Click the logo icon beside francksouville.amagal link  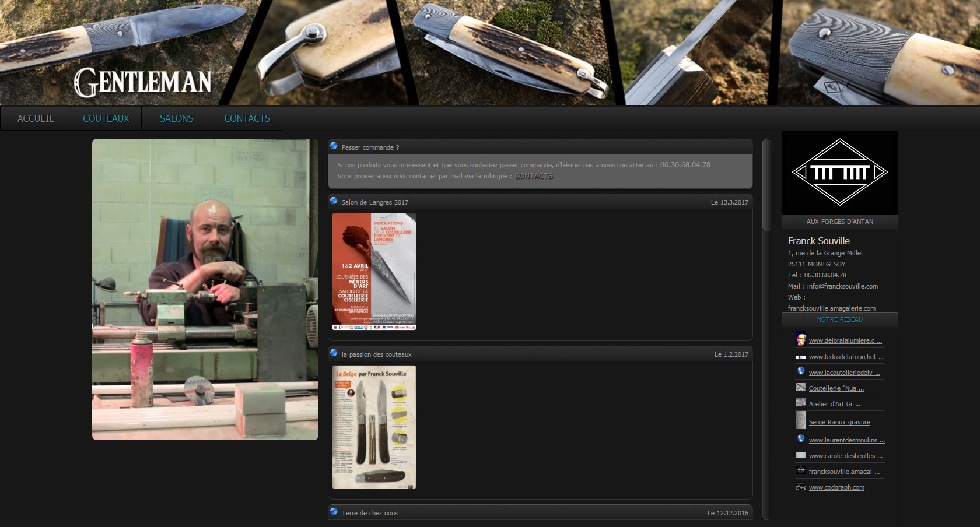click(801, 470)
